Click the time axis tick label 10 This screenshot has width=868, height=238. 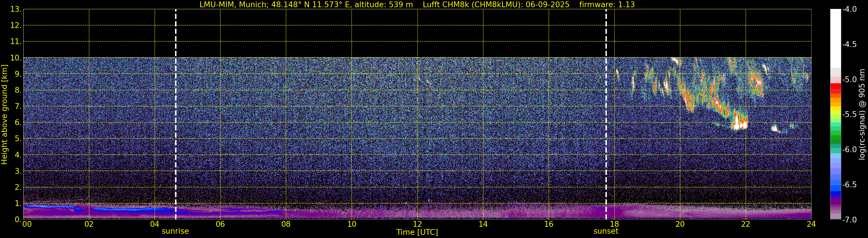coord(352,224)
